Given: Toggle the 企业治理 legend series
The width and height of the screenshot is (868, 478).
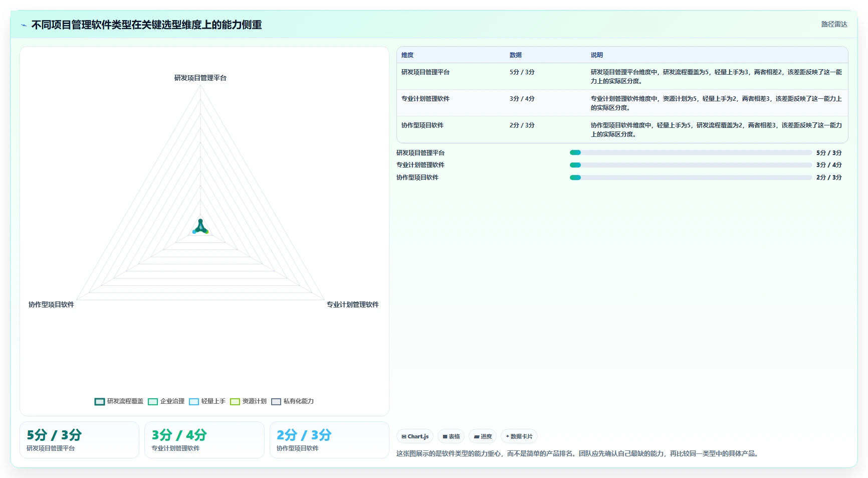Looking at the screenshot, I should click(166, 401).
